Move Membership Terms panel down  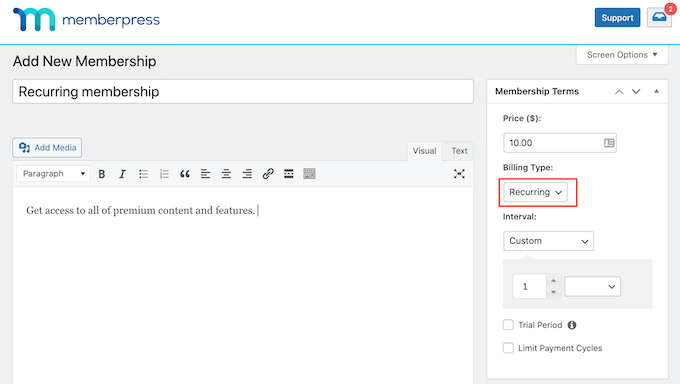(636, 92)
